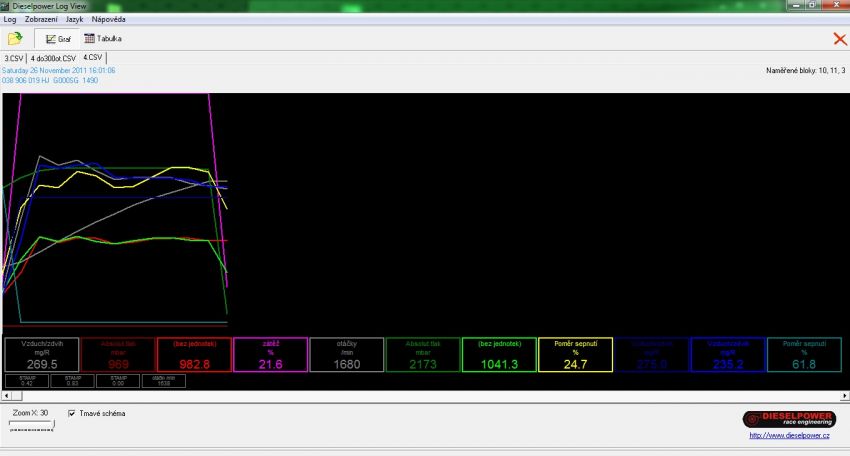Open the Zobrazení menu
Screen dimensions: 850x456
pyautogui.click(x=41, y=20)
